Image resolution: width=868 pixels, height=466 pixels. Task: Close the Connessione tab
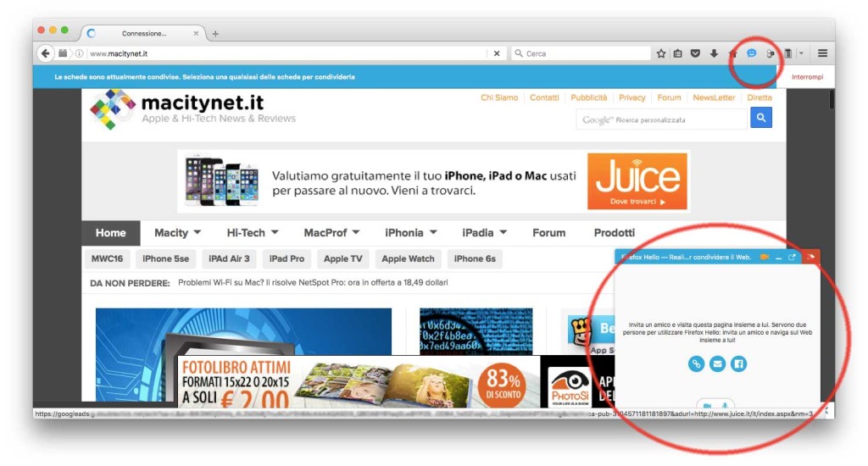tap(196, 33)
